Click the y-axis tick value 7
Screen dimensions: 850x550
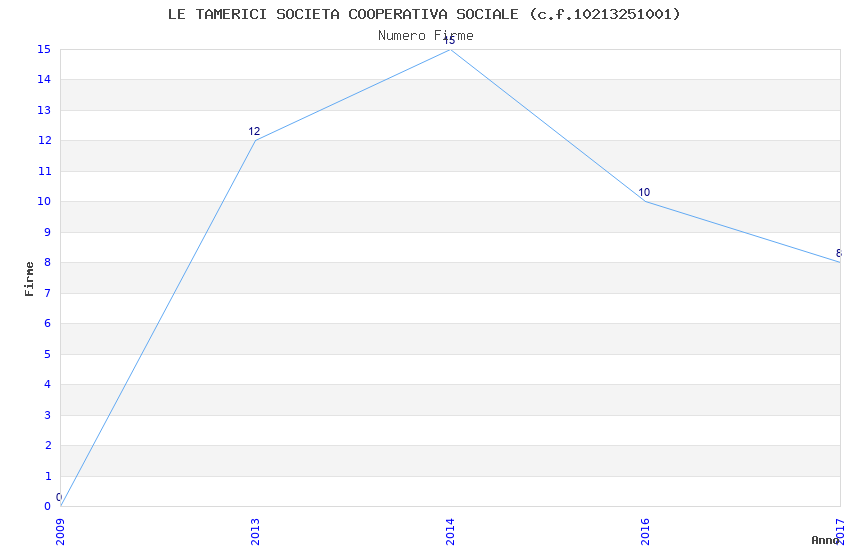coord(48,293)
